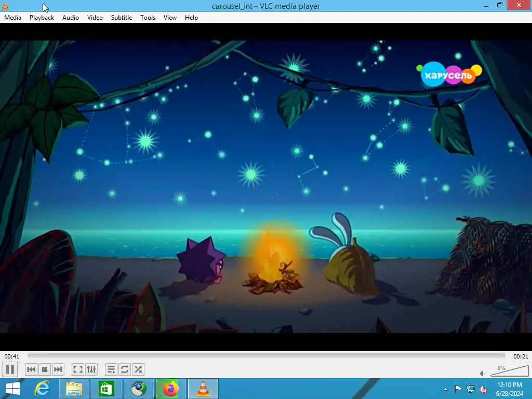Open the Media menu
Viewport: 532px width, 399px height.
click(x=12, y=18)
